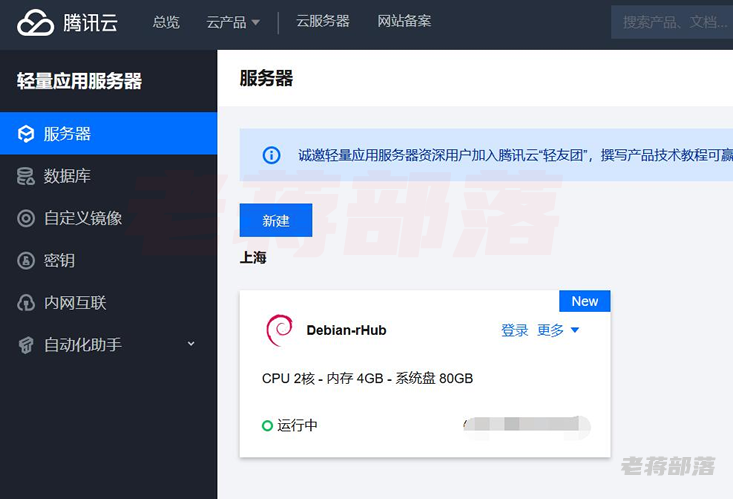The height and width of the screenshot is (499, 733).
Task: Click the 自动化助手 icon
Action: pos(26,345)
